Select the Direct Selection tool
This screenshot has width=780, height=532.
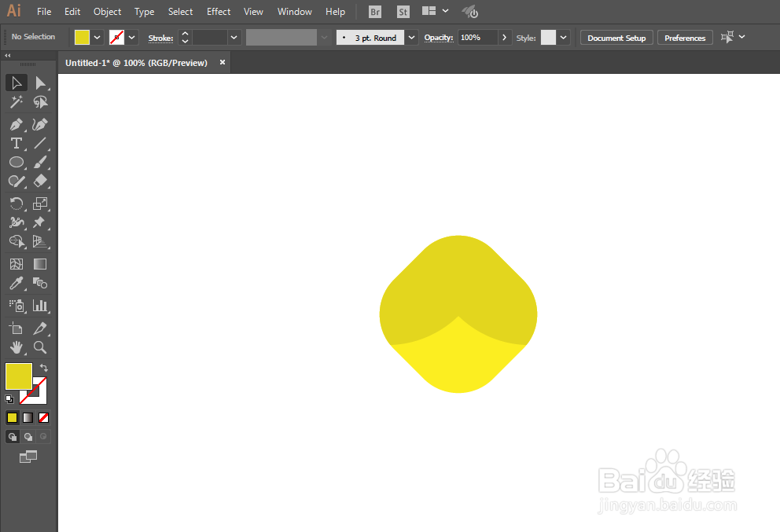click(x=40, y=83)
